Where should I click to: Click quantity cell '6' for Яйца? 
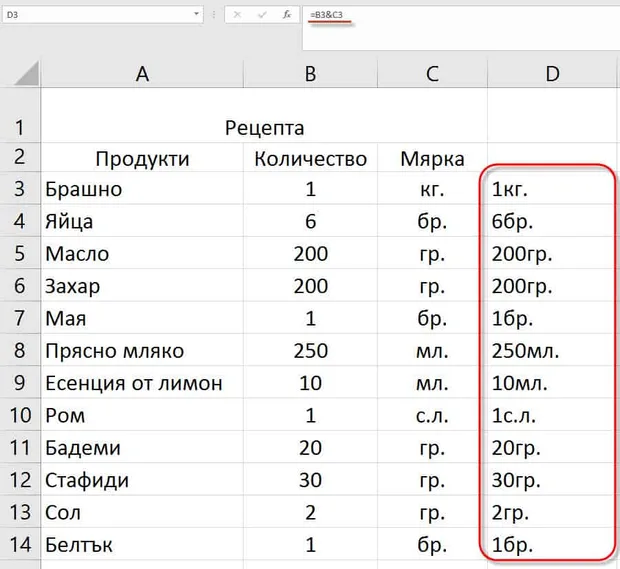pos(310,221)
